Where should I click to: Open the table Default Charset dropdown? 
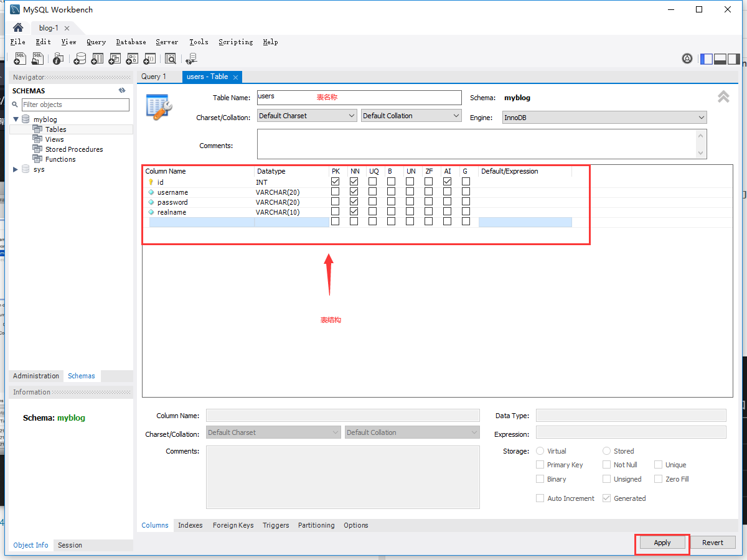pyautogui.click(x=307, y=116)
